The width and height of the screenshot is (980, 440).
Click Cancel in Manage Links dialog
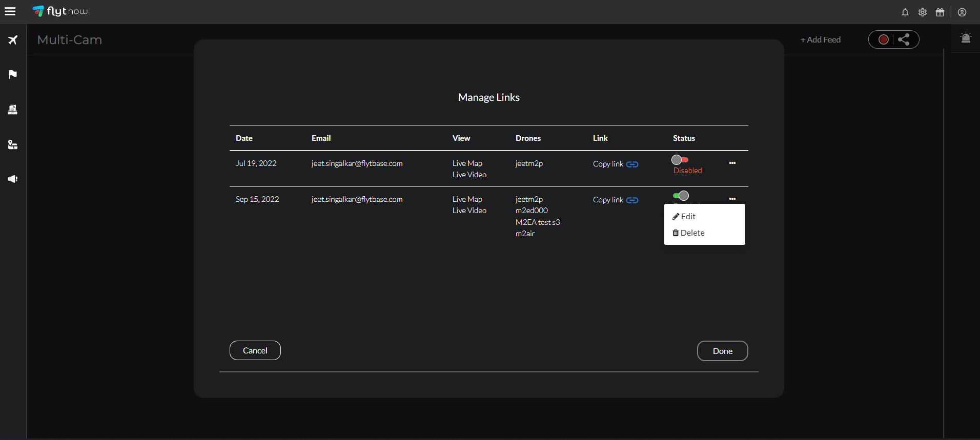tap(255, 350)
